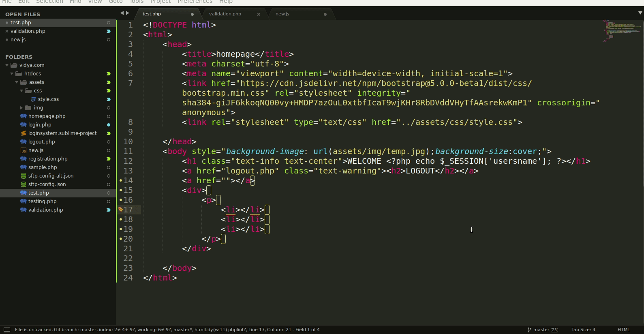Collapse the htdocs folder arrow
Image resolution: width=644 pixels, height=334 pixels.
pos(12,74)
